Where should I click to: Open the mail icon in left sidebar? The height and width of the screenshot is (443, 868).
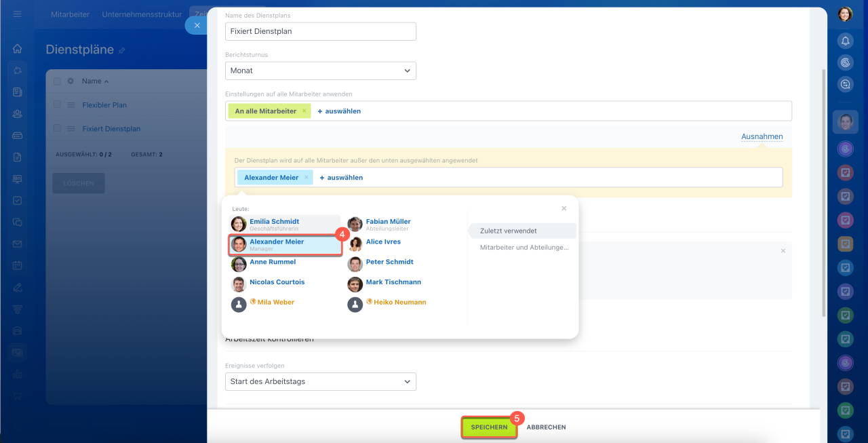(18, 244)
